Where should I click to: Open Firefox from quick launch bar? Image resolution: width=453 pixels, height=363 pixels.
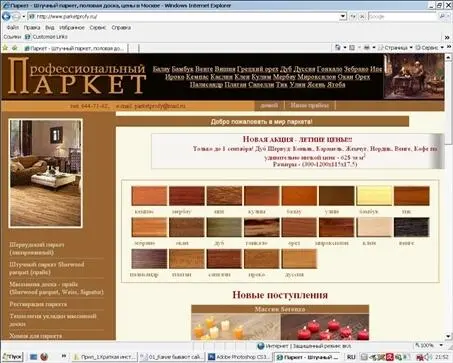coord(44,357)
